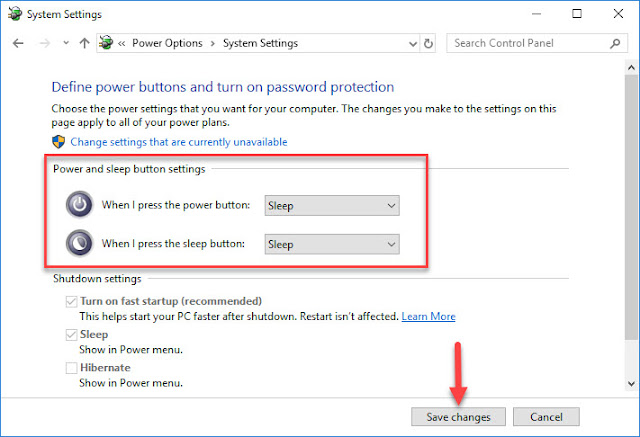Viewport: 640px width, 437px height.
Task: Go up one level with the up arrow
Action: point(84,43)
